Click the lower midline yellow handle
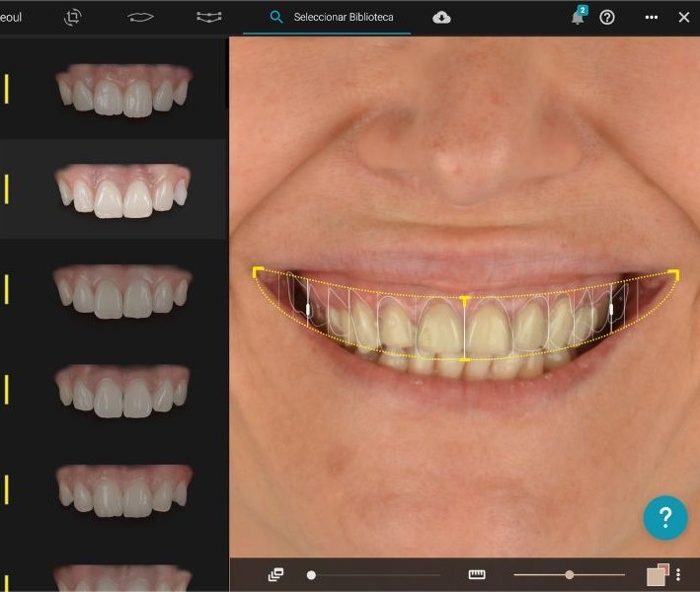 pyautogui.click(x=464, y=359)
